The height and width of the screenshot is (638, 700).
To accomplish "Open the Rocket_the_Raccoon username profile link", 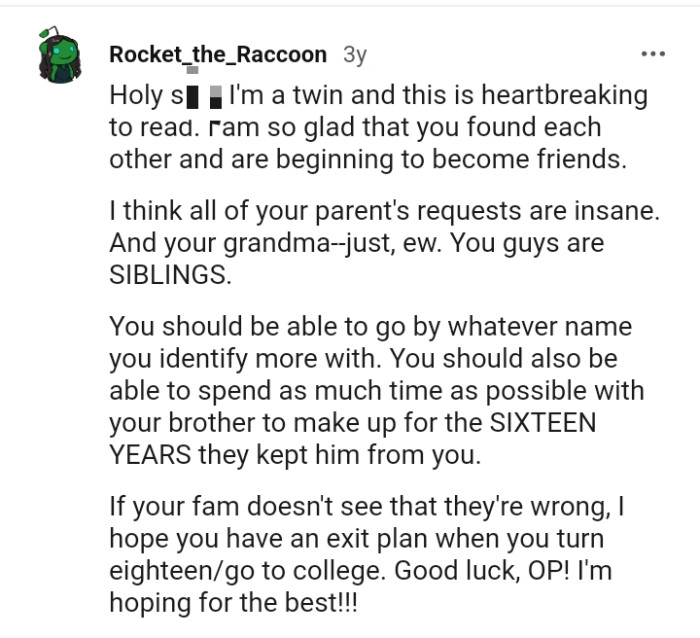I will [218, 54].
